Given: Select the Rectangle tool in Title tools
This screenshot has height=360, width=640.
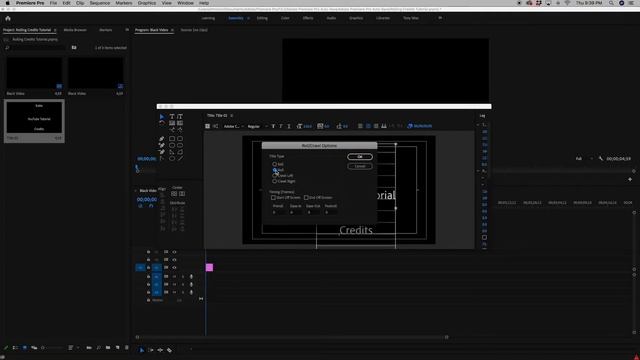Looking at the screenshot, I should [x=172, y=139].
